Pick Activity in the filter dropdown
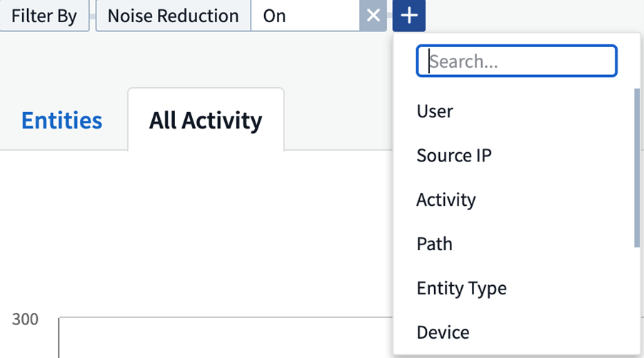This screenshot has height=358, width=644. point(446,200)
